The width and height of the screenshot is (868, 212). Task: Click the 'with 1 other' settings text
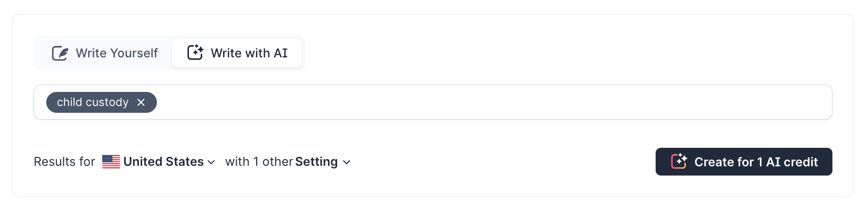coord(259,161)
